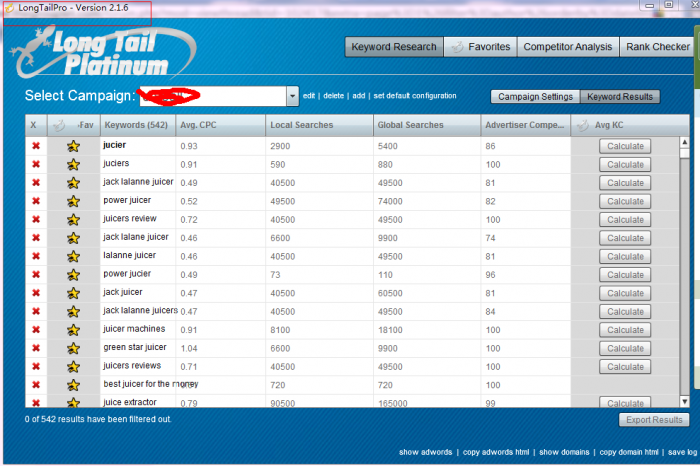Sort by Fav column header
Screen dimensions: 700x466
74,125
